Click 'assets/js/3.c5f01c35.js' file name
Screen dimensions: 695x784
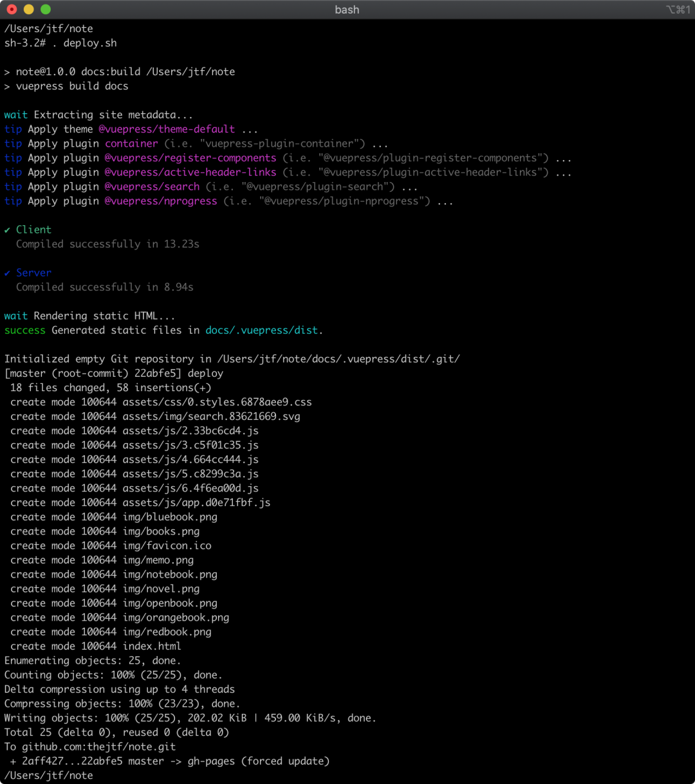click(190, 445)
